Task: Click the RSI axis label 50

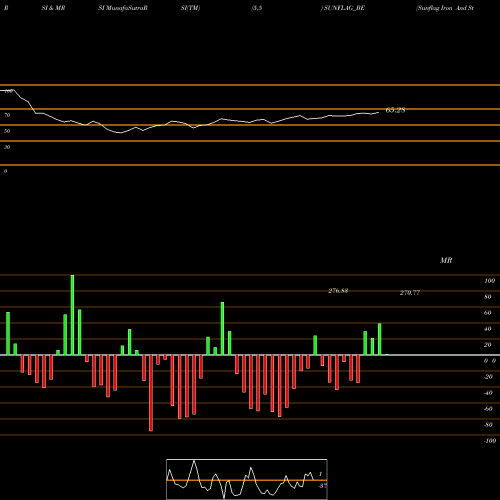Action: pos(7,131)
